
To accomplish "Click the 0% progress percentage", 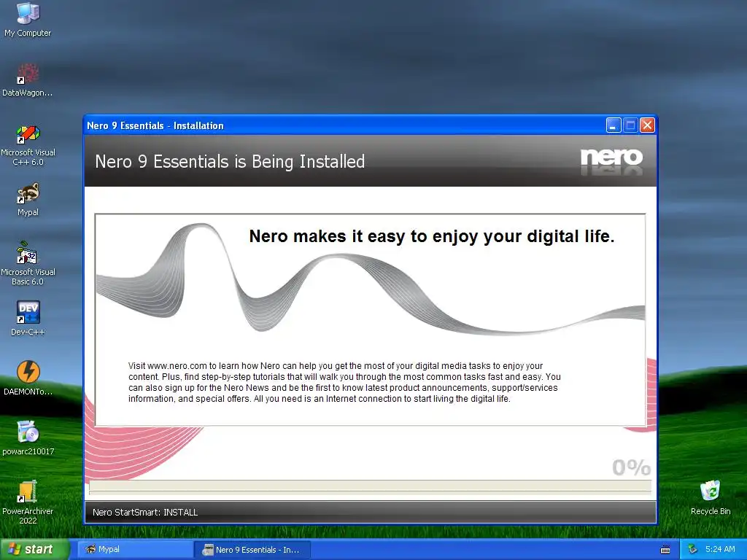I will pyautogui.click(x=631, y=467).
